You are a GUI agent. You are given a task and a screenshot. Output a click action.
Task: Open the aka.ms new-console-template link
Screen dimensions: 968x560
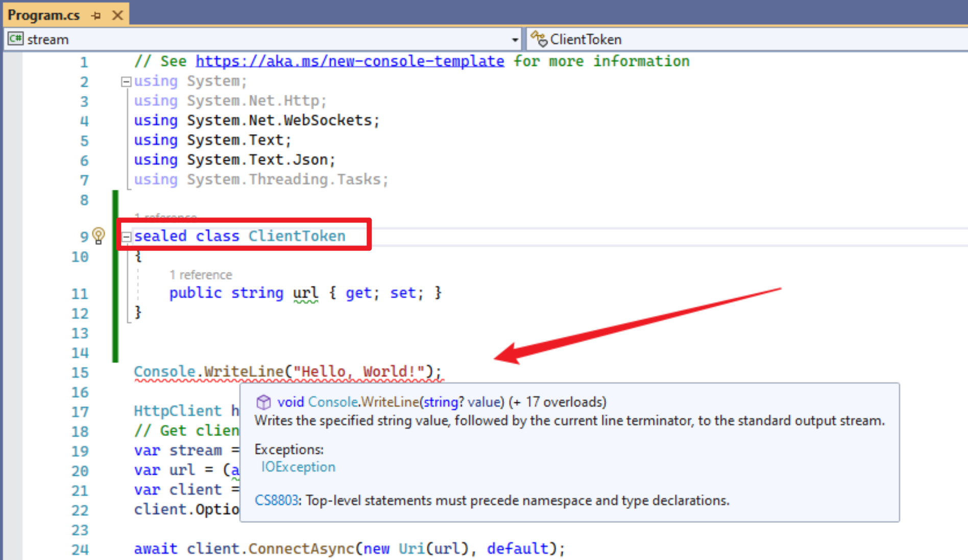(x=350, y=61)
